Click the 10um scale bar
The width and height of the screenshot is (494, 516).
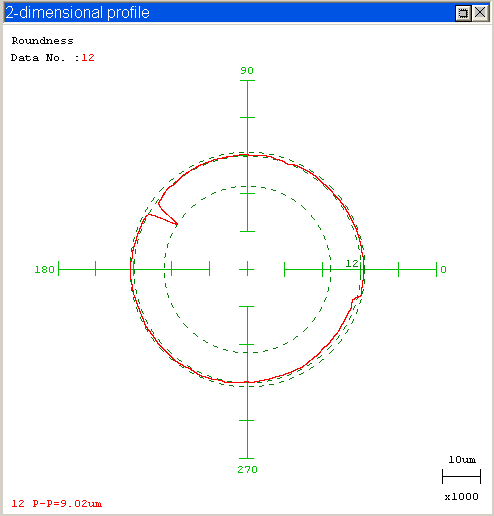[461, 477]
